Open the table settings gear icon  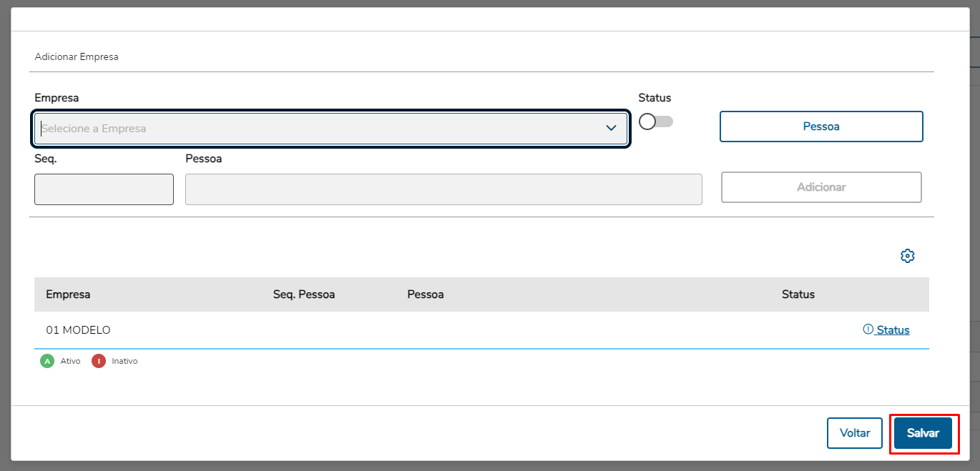908,256
